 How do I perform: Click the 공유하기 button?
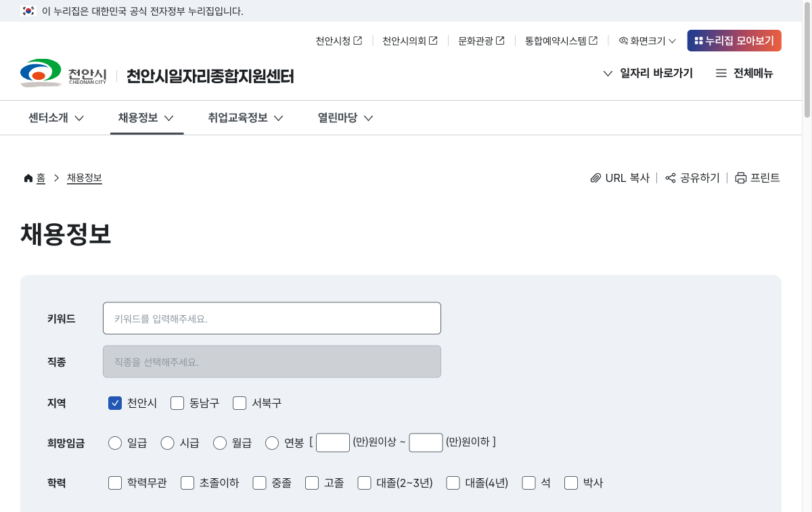692,178
